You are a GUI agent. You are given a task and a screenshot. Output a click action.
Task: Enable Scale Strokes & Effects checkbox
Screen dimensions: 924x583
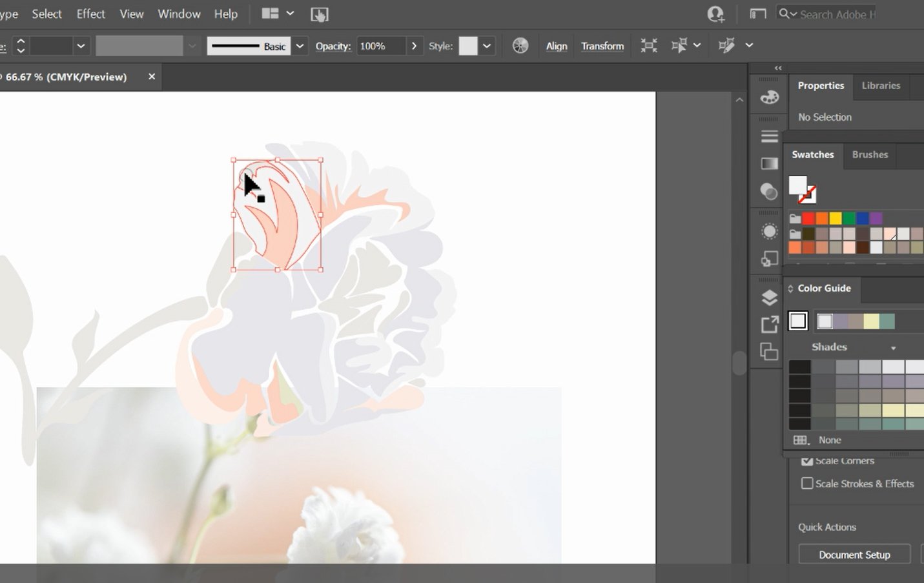(x=807, y=484)
